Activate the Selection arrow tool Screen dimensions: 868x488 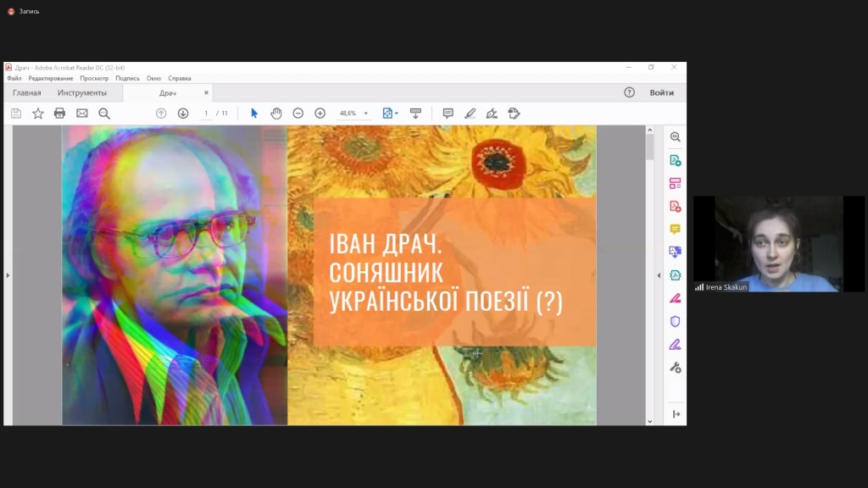pyautogui.click(x=254, y=114)
